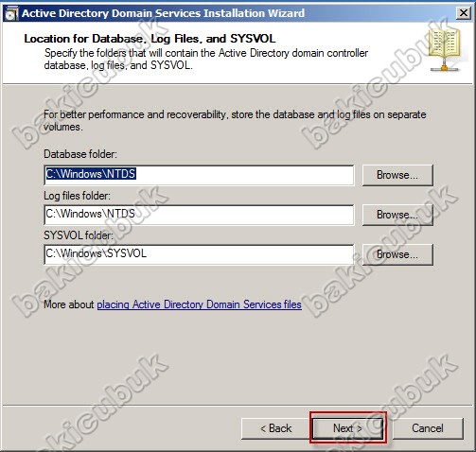
Task: Click into the SYSVOL folder path field
Action: [x=199, y=254]
